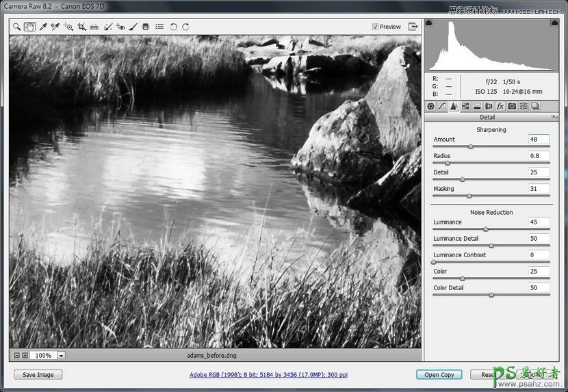Click the Sharpening Amount slider handle
Screen dimensions: 568x392
[470, 146]
